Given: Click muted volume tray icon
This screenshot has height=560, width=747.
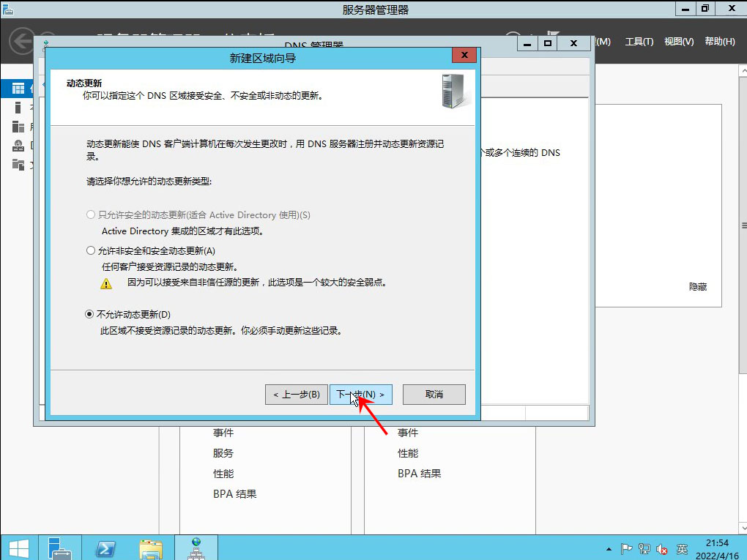Looking at the screenshot, I should click(662, 550).
